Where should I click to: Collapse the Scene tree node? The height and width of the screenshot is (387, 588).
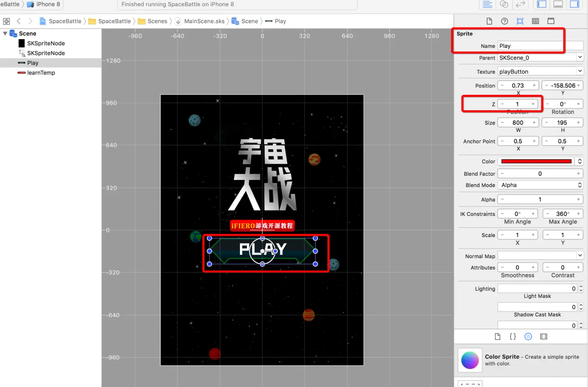coord(5,34)
